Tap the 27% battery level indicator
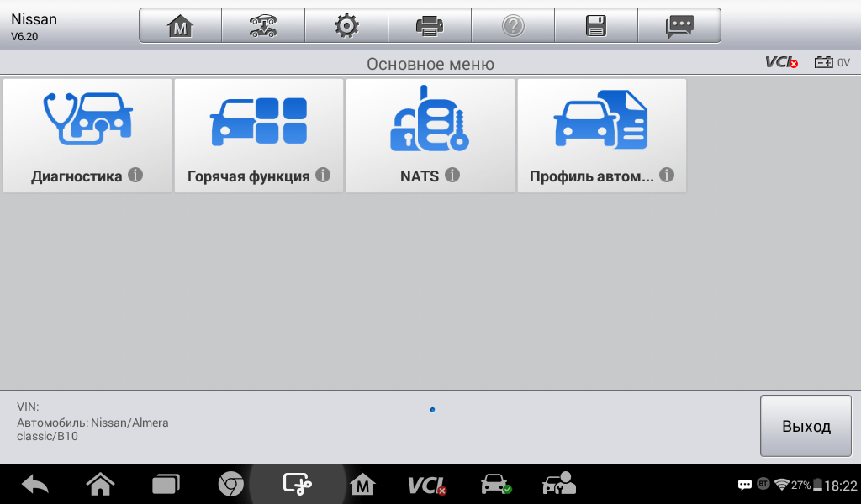861x504 pixels. click(x=806, y=486)
